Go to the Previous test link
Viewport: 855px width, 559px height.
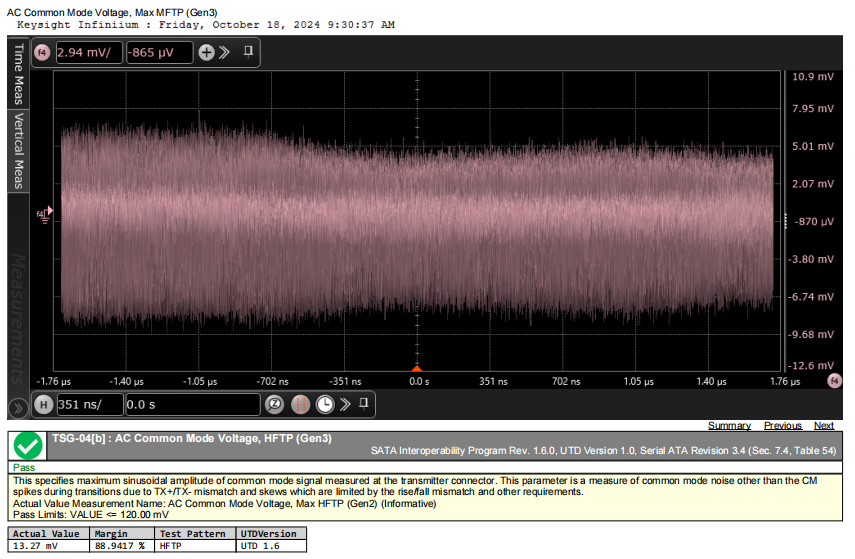[782, 425]
